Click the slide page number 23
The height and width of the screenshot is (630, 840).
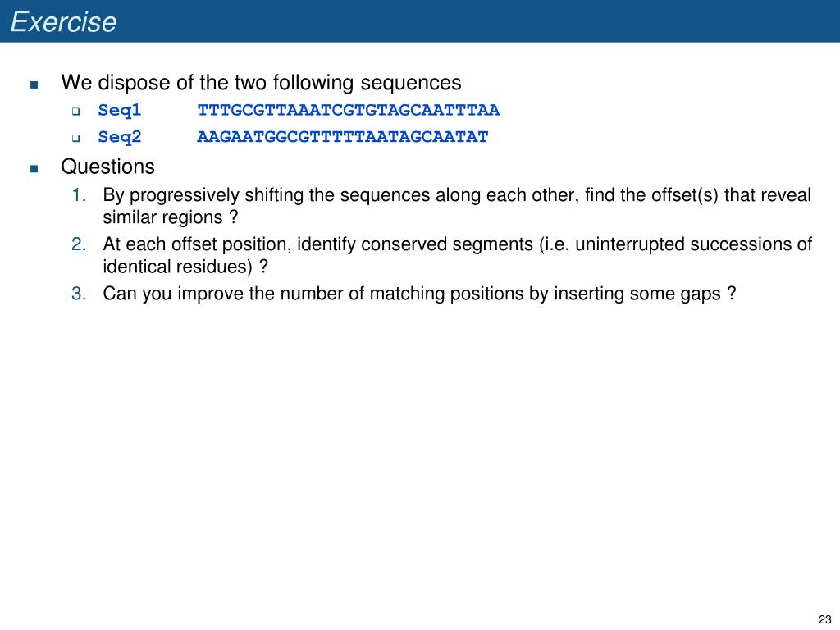[x=825, y=620]
